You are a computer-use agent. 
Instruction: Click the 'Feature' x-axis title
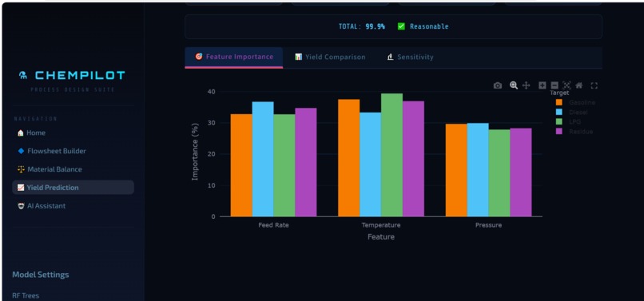pos(381,237)
